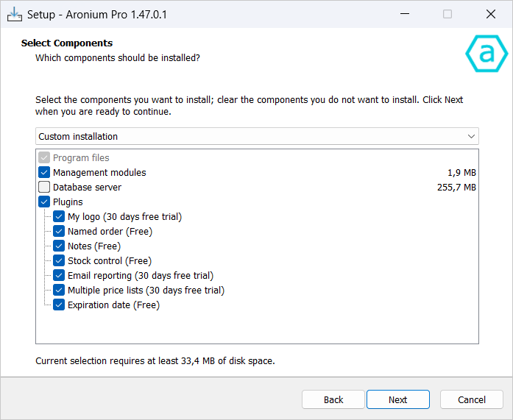
Task: Enable the Database server checkbox
Action: tap(44, 188)
